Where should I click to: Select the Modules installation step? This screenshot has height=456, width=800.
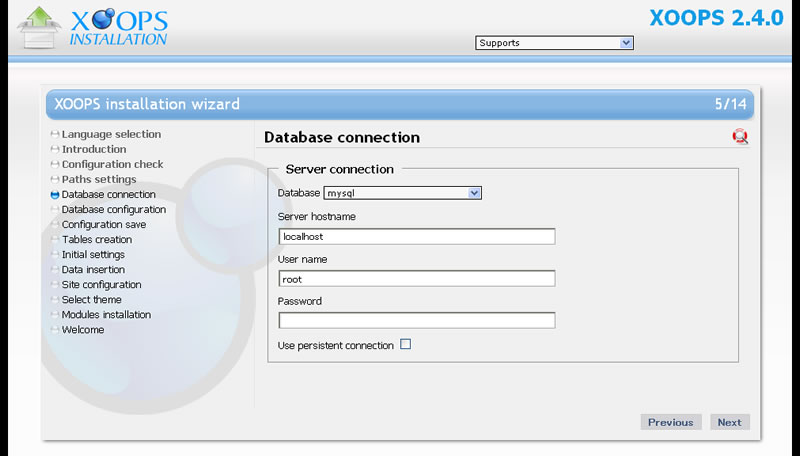coord(107,315)
